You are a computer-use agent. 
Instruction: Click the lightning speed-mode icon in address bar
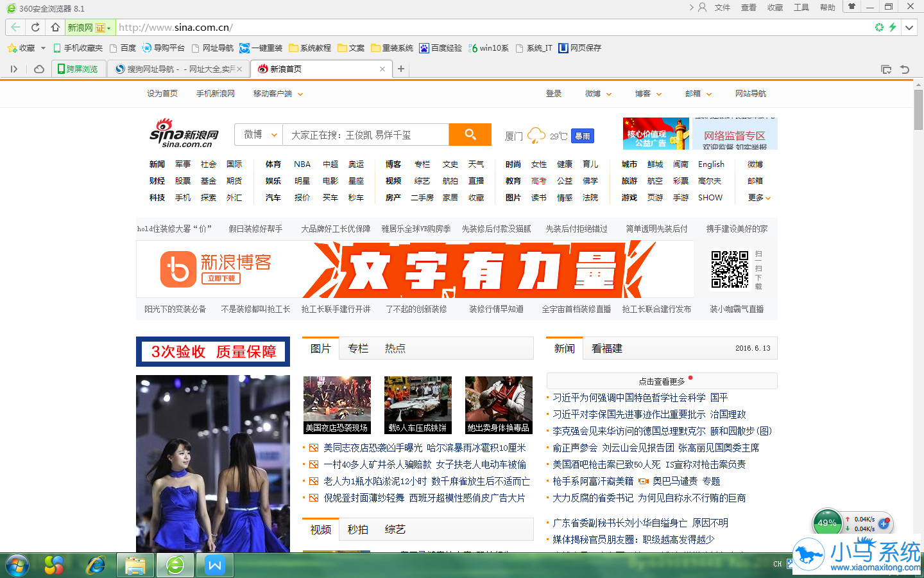coord(893,28)
